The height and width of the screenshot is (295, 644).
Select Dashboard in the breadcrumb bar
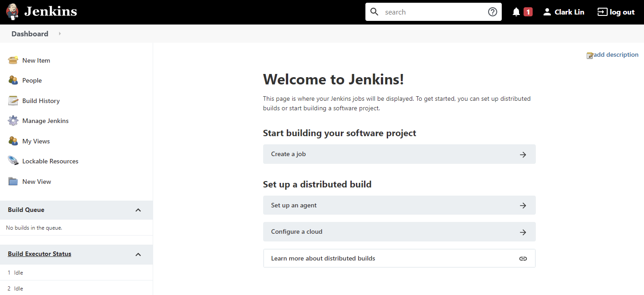30,34
